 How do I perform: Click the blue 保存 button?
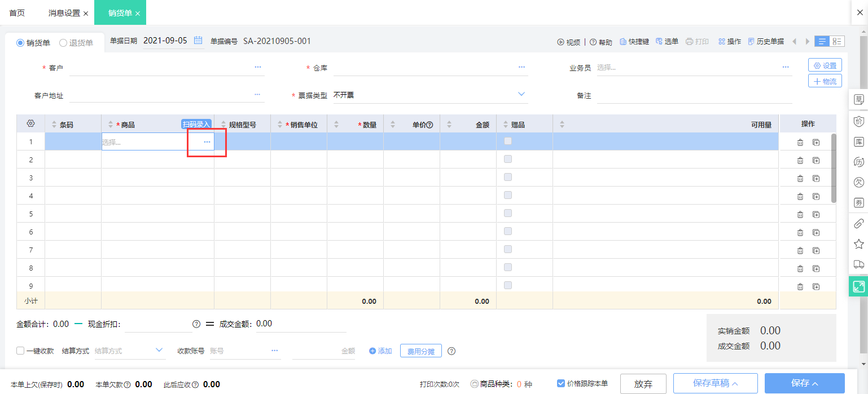click(x=805, y=383)
